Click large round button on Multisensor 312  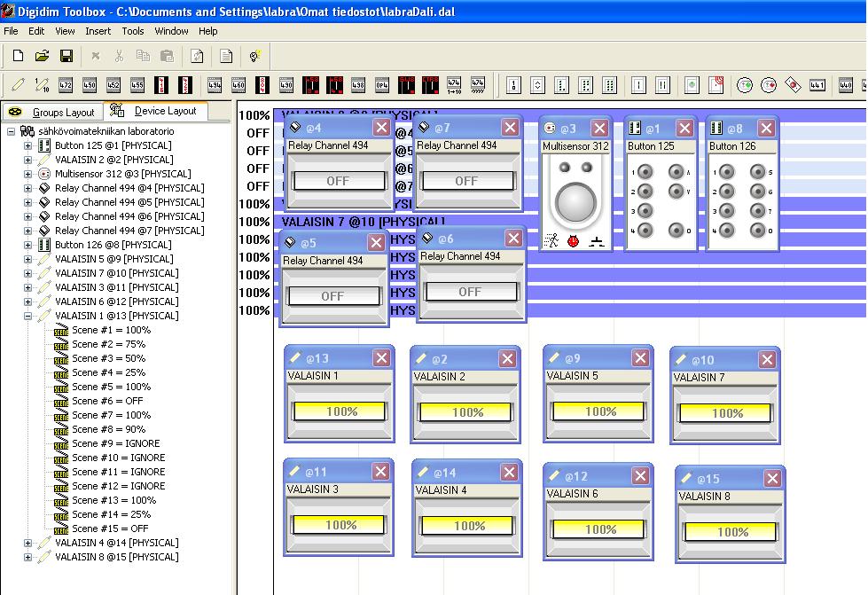(x=575, y=202)
